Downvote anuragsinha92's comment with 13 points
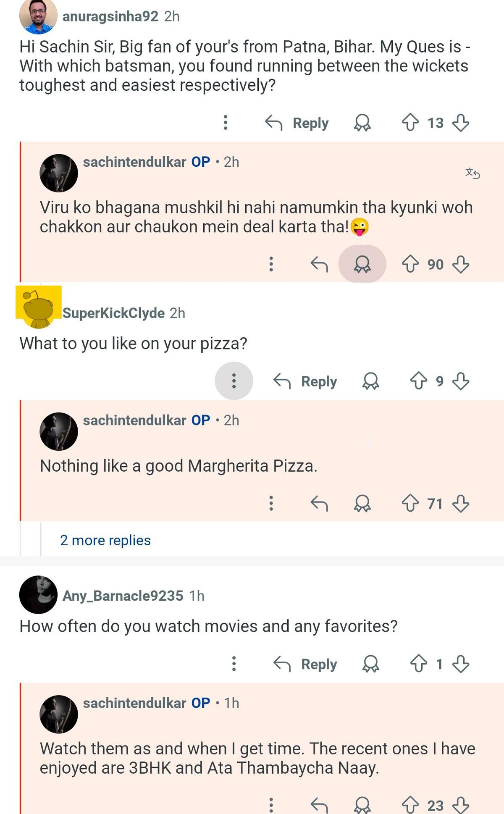The height and width of the screenshot is (814, 504). click(x=461, y=123)
